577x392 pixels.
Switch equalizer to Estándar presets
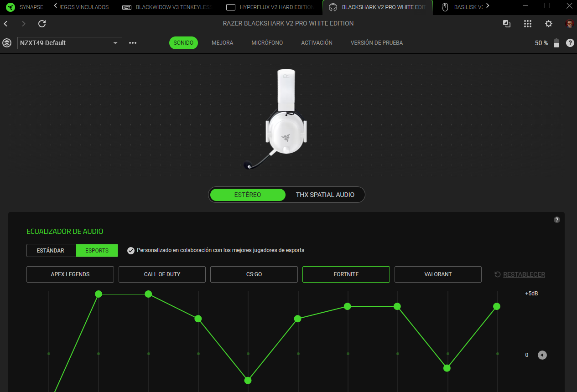click(x=51, y=250)
